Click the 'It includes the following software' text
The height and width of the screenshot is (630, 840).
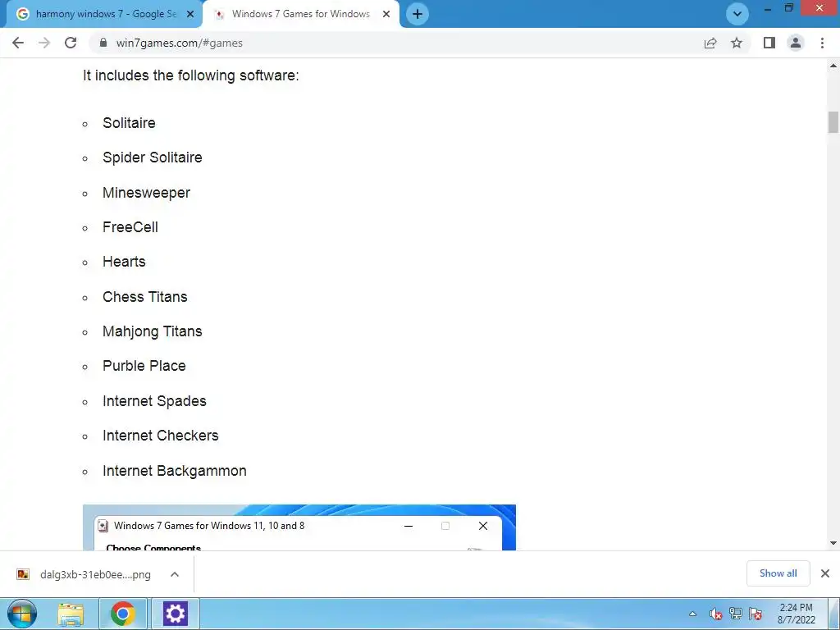[x=190, y=75]
